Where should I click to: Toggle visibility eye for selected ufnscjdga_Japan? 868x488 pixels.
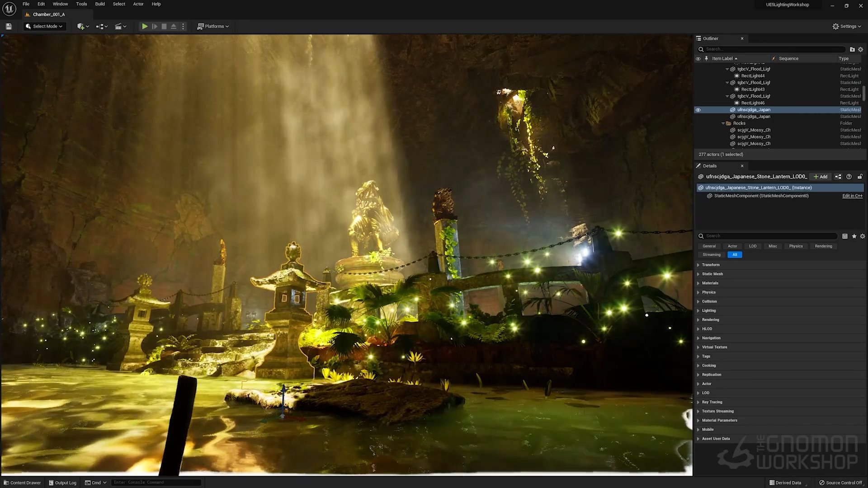tap(698, 110)
